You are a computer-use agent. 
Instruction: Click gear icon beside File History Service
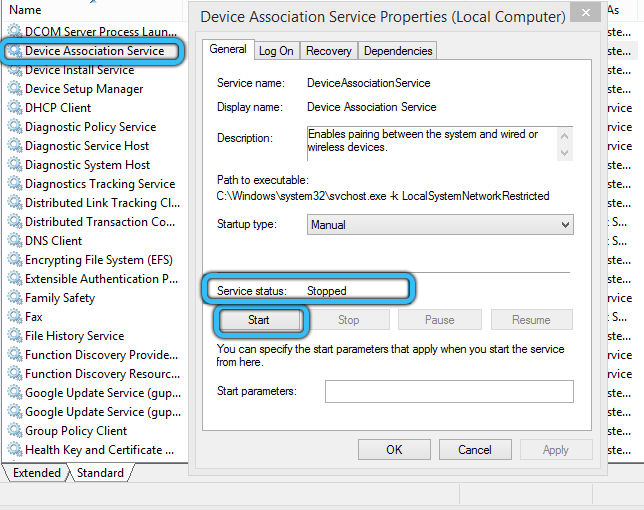15,335
